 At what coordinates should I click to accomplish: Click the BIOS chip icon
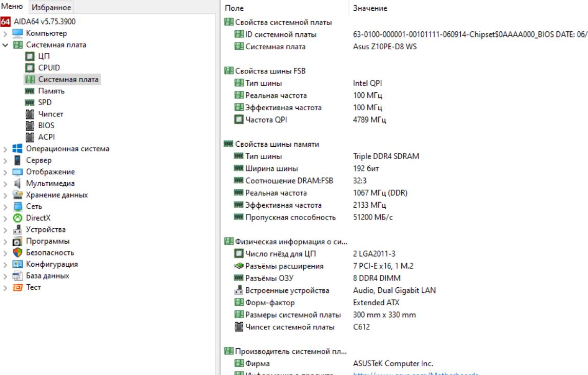pyautogui.click(x=30, y=126)
